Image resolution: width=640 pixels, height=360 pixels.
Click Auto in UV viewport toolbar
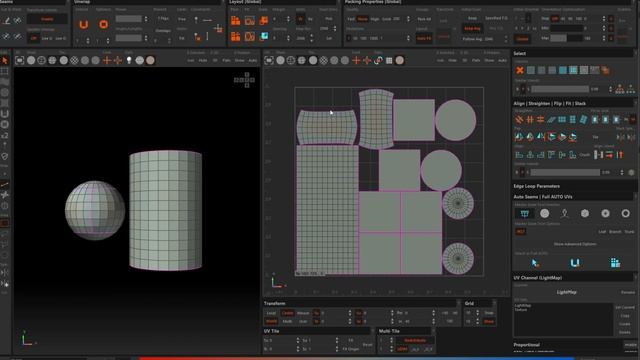pyautogui.click(x=502, y=60)
